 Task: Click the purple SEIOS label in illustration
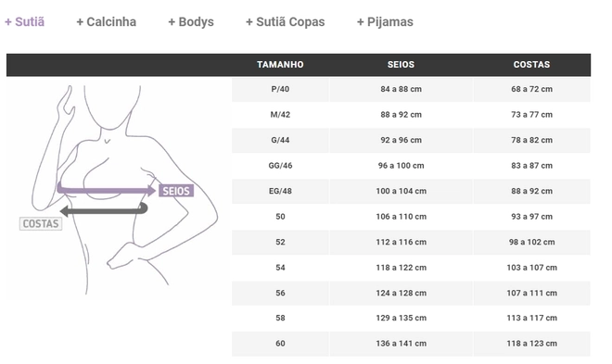pyautogui.click(x=176, y=191)
